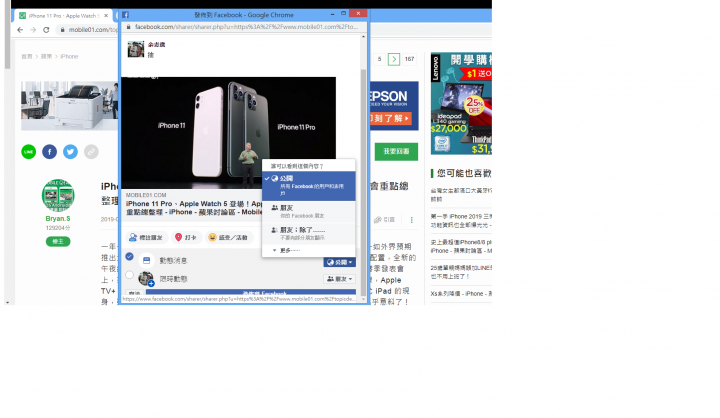Screen dimensions: 720x418
Task: Select the 限時動態 story radio button
Action: [129, 275]
